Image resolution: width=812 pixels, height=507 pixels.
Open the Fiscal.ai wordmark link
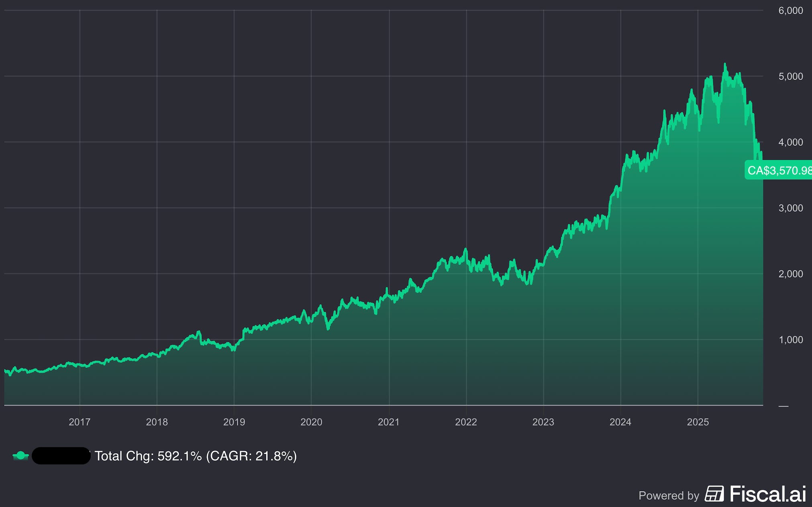point(768,494)
